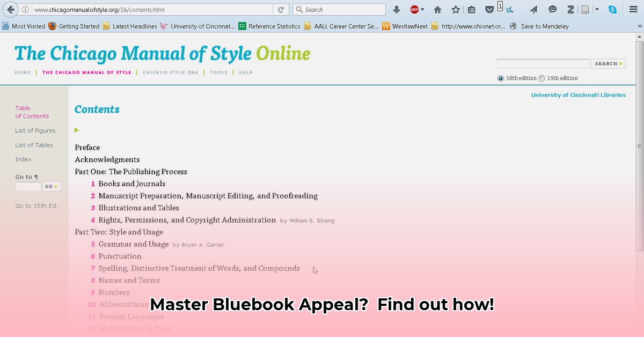Click the browser URL address field
The width and height of the screenshot is (644, 337).
click(153, 10)
